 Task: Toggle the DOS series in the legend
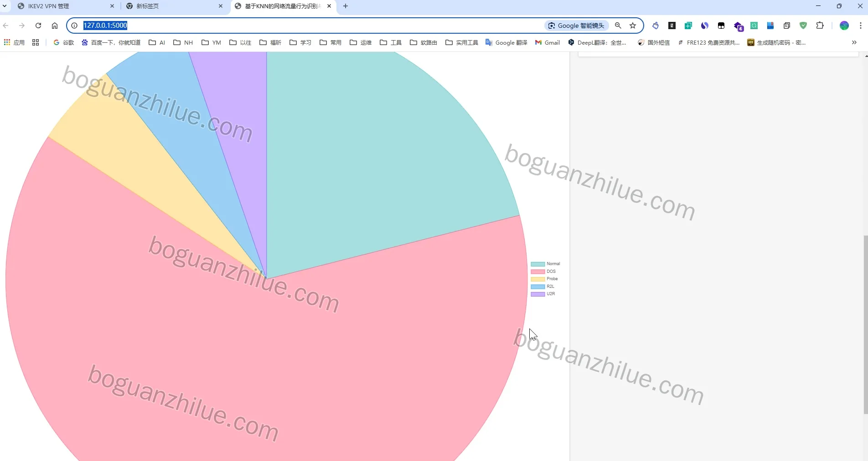543,271
